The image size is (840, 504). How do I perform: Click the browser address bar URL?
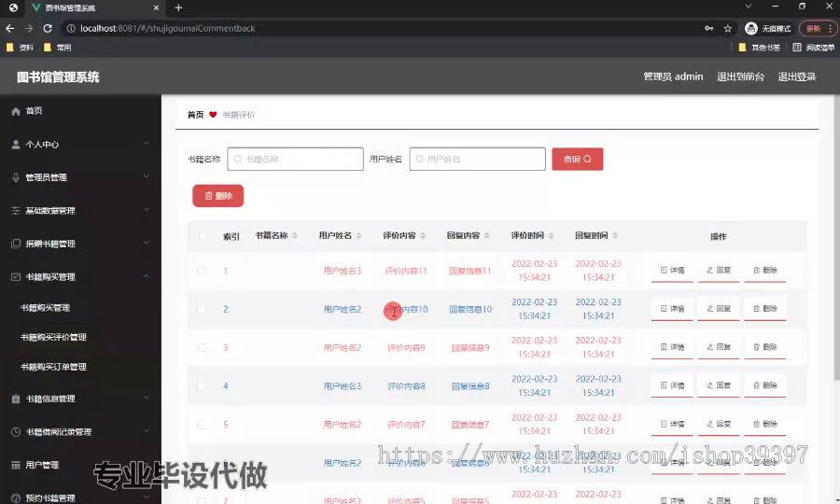167,28
